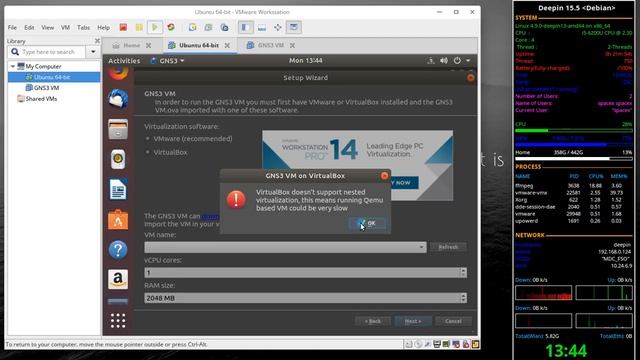
Task: Open Thunderbird mail from the Ubuntu dock
Action: (118, 99)
